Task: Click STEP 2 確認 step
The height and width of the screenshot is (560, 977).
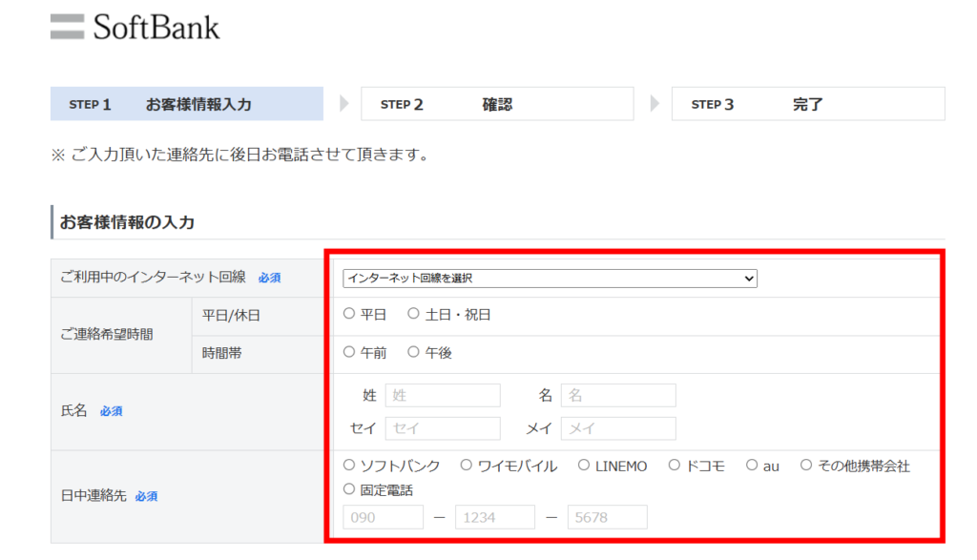Action: pos(497,104)
